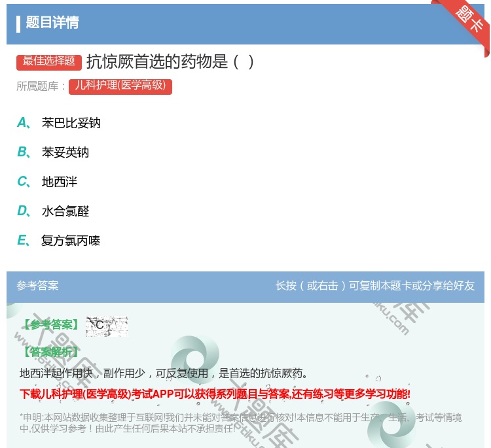The width and height of the screenshot is (491, 448).
Task: Click the question text 抗惊厥首选的药物是
Action: [170, 61]
